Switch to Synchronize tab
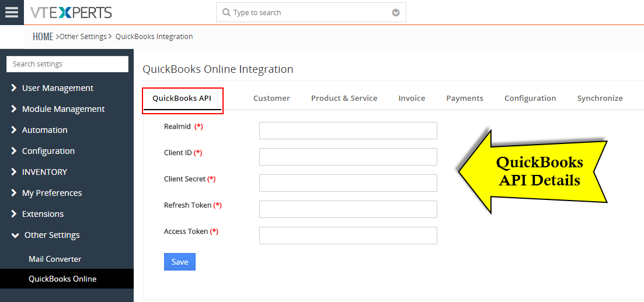644x302 pixels. 600,99
